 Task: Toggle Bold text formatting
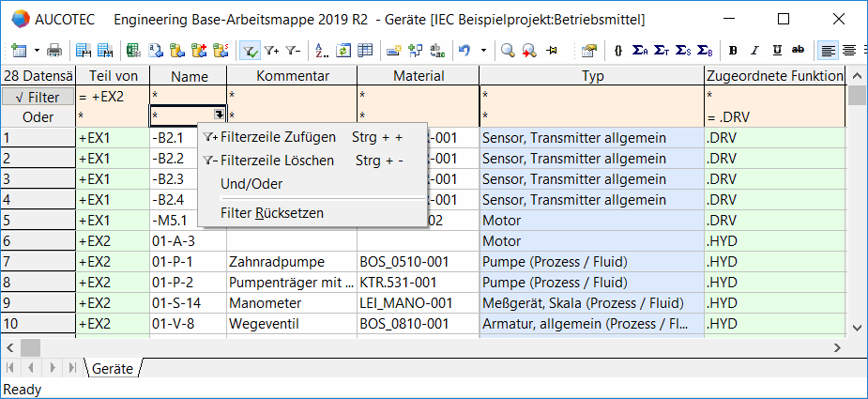pyautogui.click(x=733, y=51)
